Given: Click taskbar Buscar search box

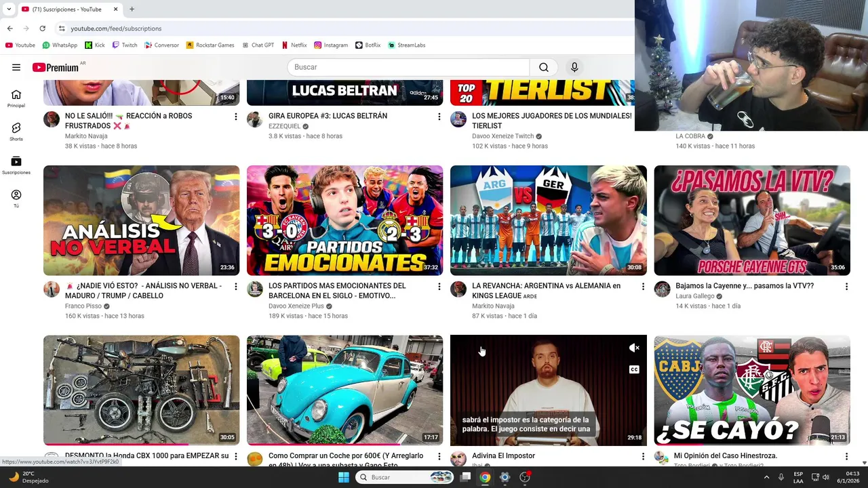Looking at the screenshot, I should pyautogui.click(x=405, y=477).
